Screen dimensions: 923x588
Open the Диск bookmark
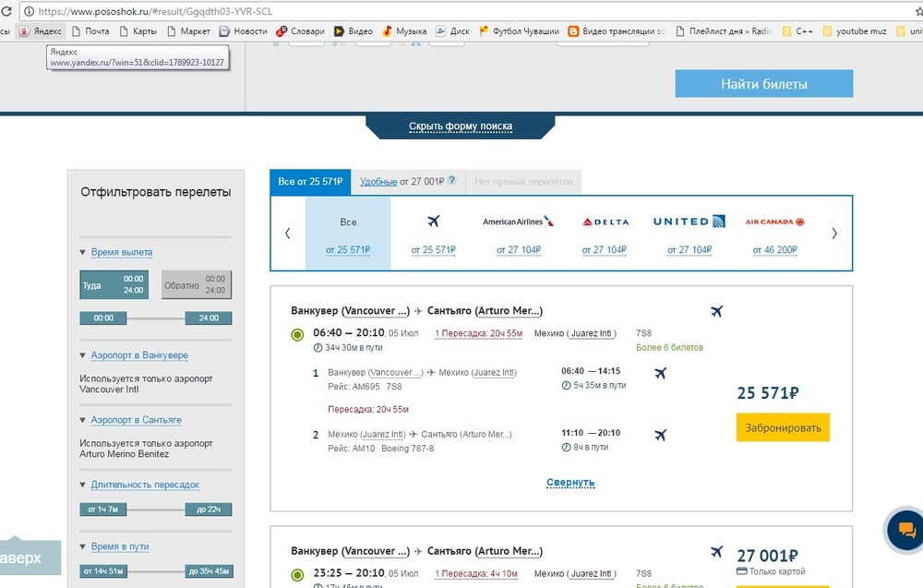(452, 31)
